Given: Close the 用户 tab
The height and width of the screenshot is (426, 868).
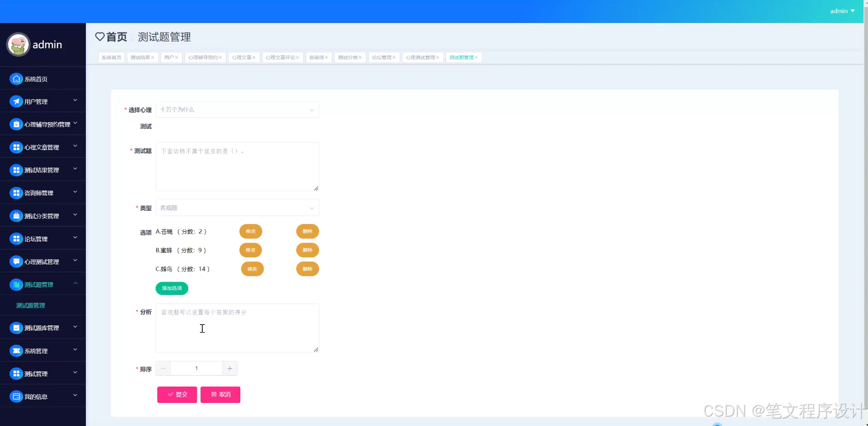Looking at the screenshot, I should (177, 57).
